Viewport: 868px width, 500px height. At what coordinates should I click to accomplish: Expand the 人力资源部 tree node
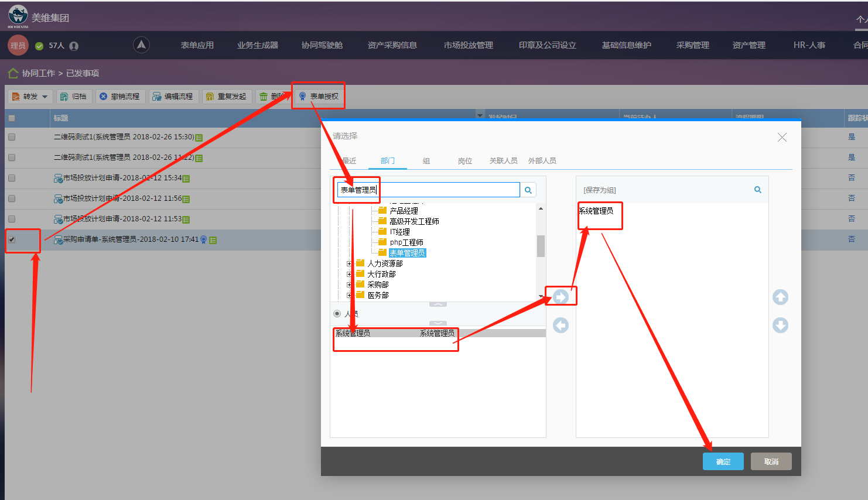pos(350,263)
